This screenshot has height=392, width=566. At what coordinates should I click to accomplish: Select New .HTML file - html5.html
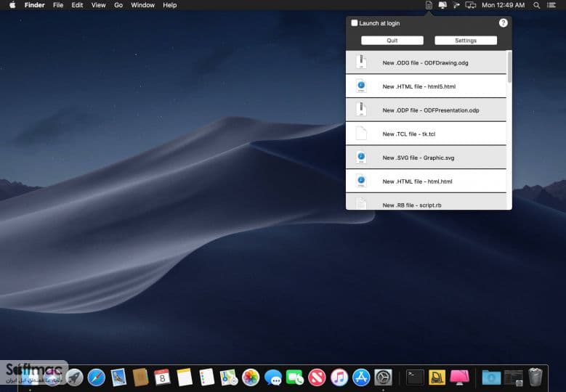[x=426, y=86]
